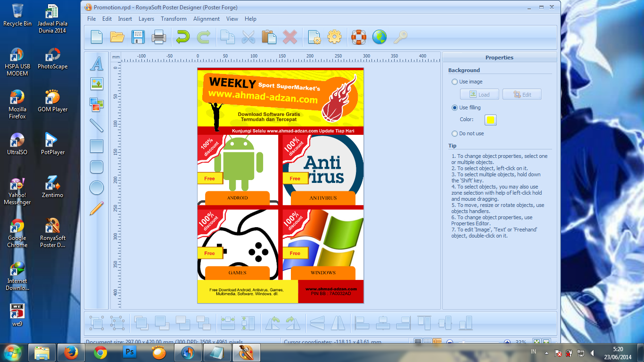Click the flip horizontal icon

pos(338,323)
